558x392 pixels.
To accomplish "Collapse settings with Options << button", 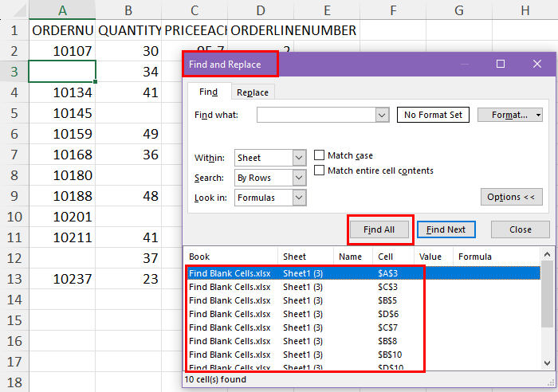I will 512,197.
